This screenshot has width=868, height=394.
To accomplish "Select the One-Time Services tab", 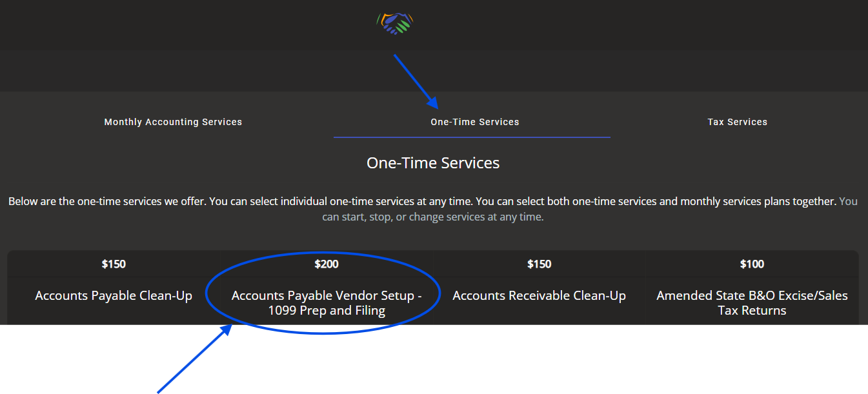I will click(x=474, y=121).
